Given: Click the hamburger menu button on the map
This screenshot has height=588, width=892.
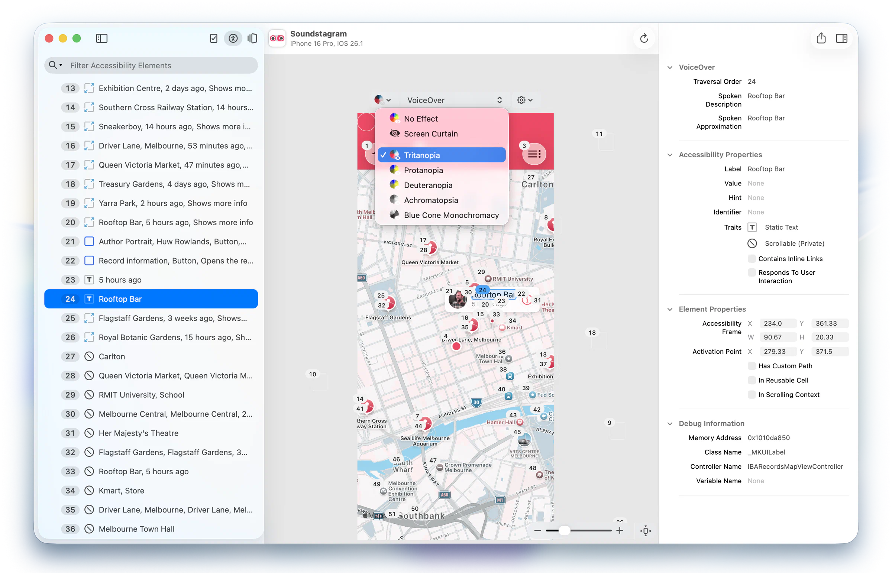Looking at the screenshot, I should (x=534, y=154).
